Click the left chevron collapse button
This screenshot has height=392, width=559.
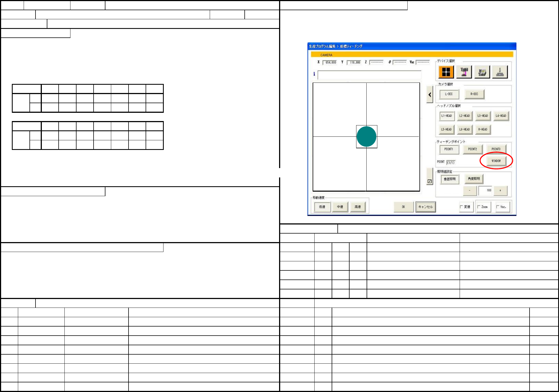[430, 94]
